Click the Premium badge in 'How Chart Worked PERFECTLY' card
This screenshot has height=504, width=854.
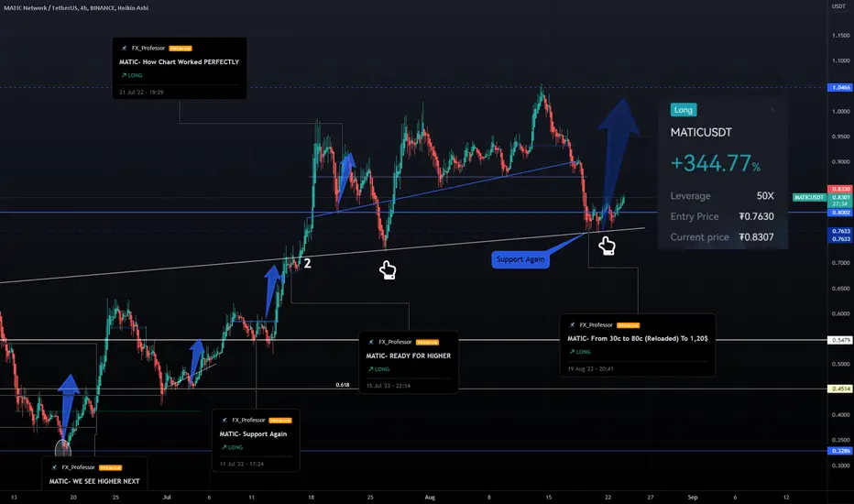[x=181, y=49]
